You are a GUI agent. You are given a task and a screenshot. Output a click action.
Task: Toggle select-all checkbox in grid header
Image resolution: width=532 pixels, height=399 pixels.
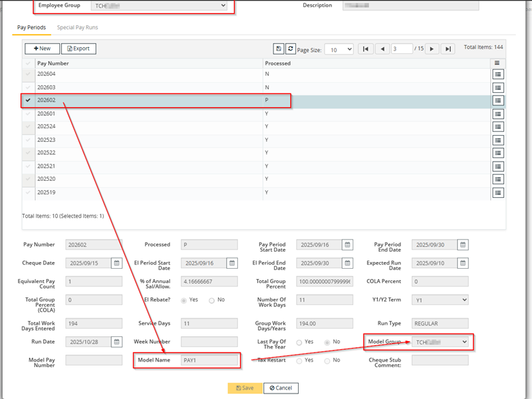point(28,63)
